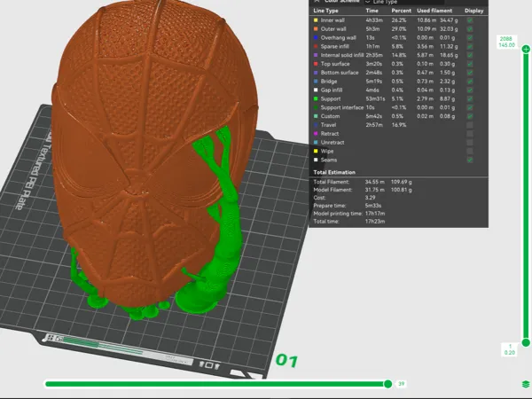This screenshot has height=399, width=532.
Task: Select the "Top surface" line type label
Action: click(x=335, y=64)
